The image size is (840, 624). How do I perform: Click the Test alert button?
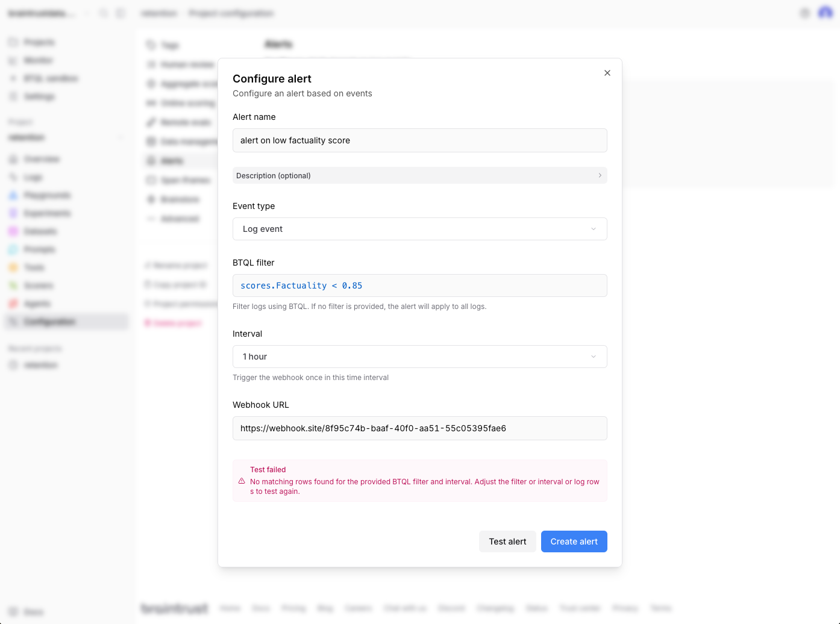pyautogui.click(x=507, y=541)
